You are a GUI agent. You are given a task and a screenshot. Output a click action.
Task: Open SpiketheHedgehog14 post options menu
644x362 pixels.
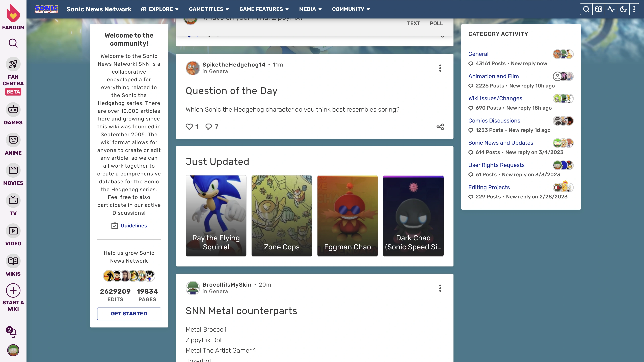pos(440,68)
